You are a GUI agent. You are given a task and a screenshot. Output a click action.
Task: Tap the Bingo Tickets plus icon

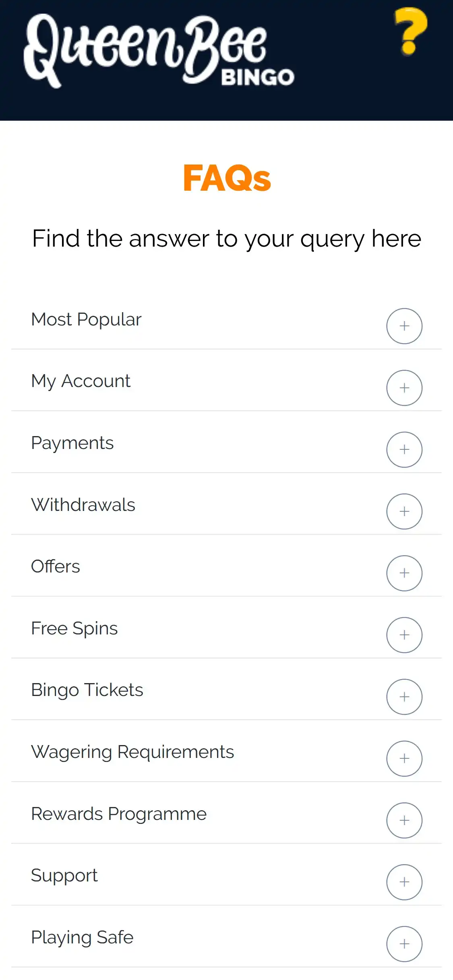[x=404, y=697]
